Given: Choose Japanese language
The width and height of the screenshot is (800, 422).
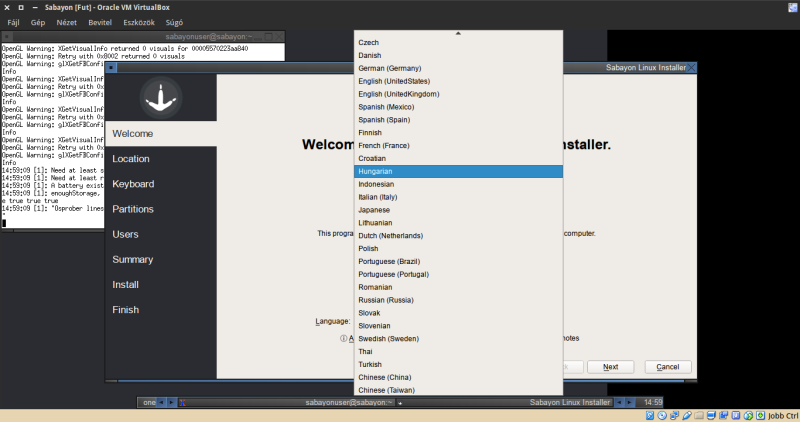Looking at the screenshot, I should 458,210.
